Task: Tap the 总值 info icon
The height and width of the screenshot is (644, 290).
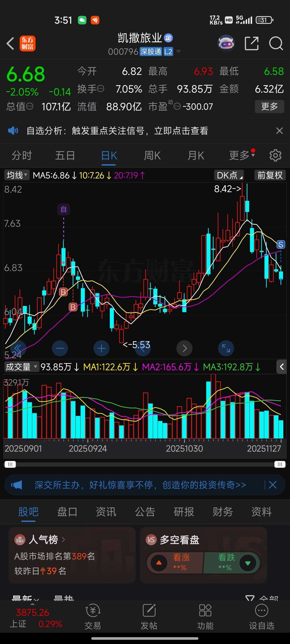Action: pyautogui.click(x=30, y=107)
